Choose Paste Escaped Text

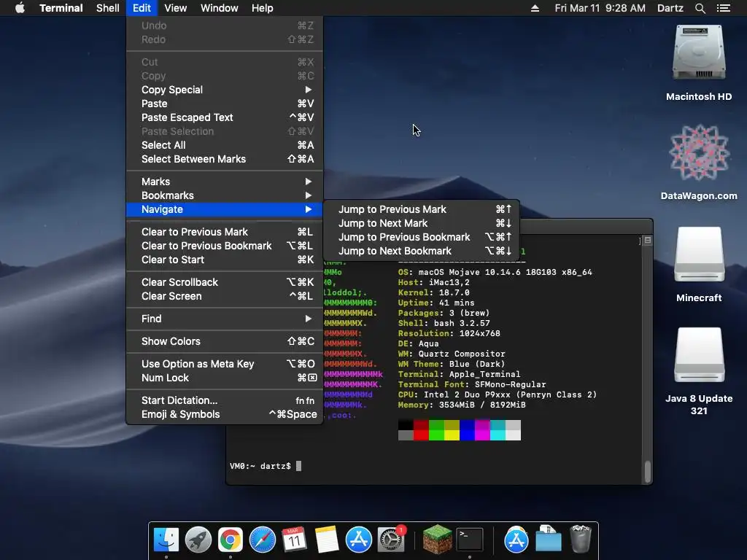[225, 117]
